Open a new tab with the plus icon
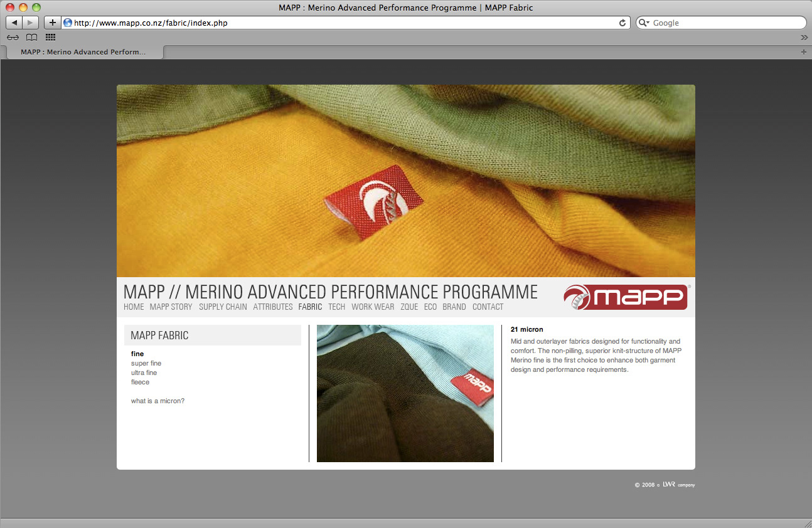This screenshot has height=528, width=812. [804, 52]
